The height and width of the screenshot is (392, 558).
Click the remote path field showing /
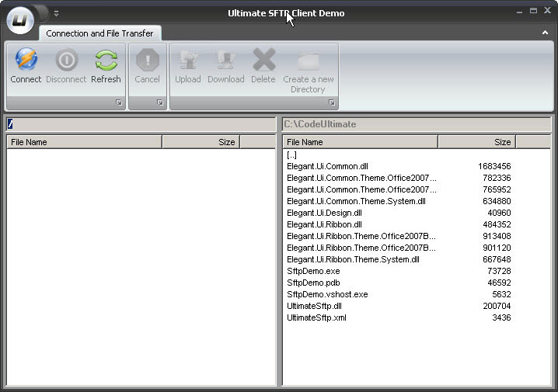(x=141, y=124)
